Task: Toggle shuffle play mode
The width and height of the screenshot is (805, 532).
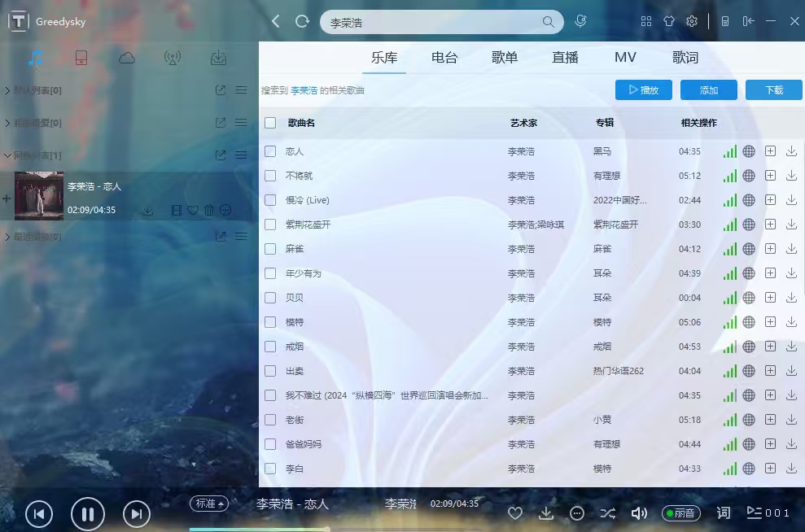Action: [608, 513]
